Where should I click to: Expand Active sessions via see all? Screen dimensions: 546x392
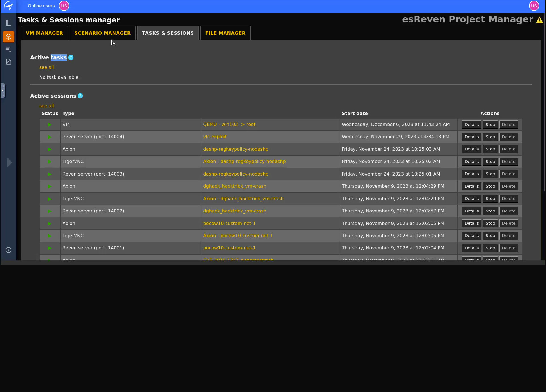pyautogui.click(x=46, y=106)
